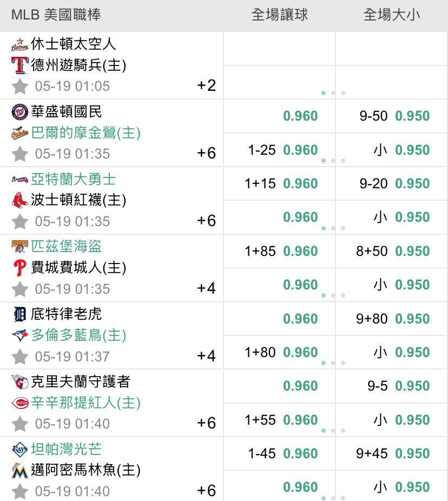Viewport: 448px width, 501px height.
Task: Click the Philadelphia Phillies P logo
Action: click(x=20, y=268)
